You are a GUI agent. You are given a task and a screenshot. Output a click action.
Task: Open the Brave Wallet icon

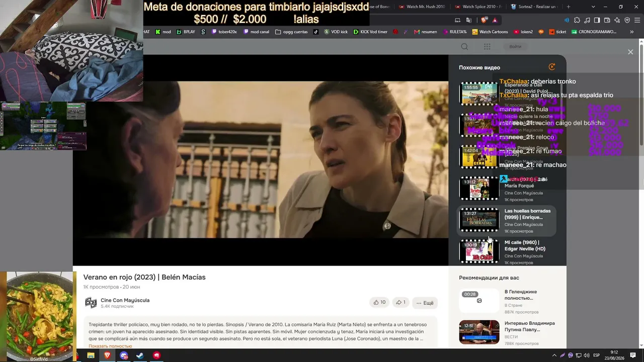point(607,20)
